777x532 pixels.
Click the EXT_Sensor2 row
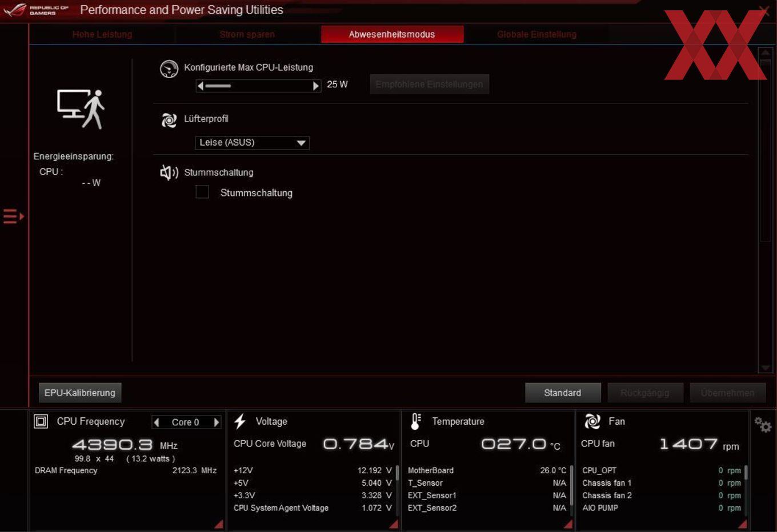487,508
